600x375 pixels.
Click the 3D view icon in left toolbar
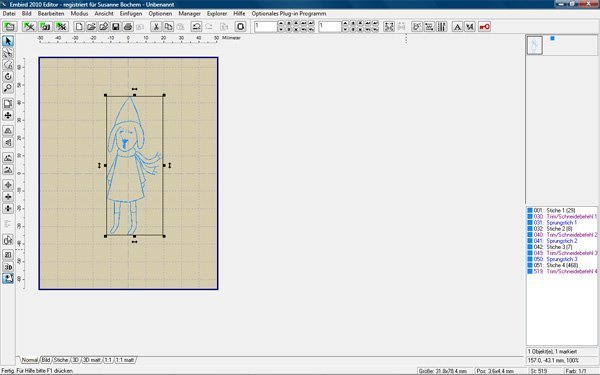[8, 267]
